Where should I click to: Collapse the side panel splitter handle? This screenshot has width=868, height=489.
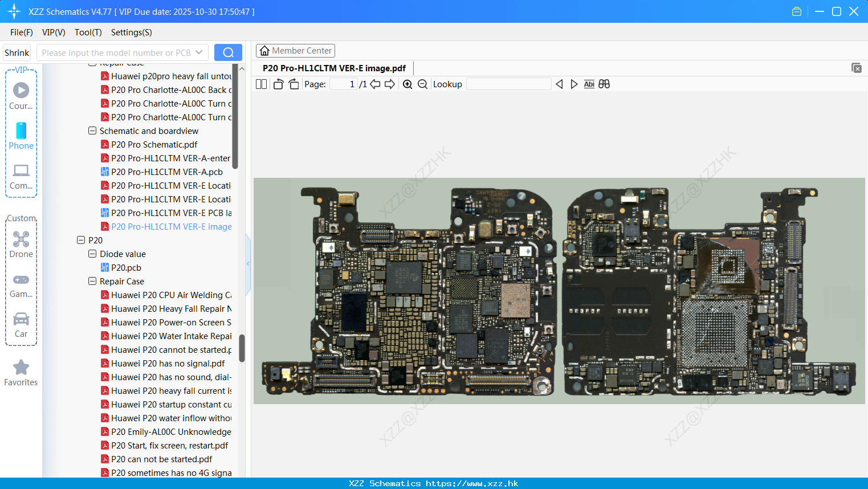pyautogui.click(x=248, y=263)
